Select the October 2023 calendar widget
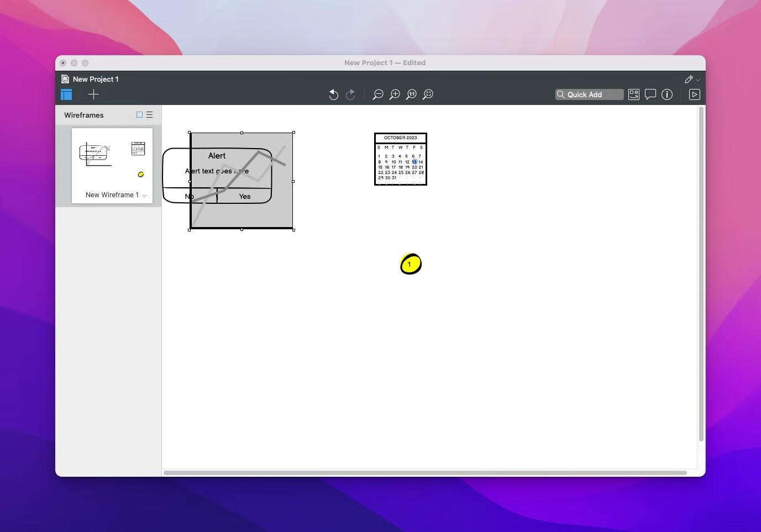761x532 pixels. pyautogui.click(x=401, y=159)
